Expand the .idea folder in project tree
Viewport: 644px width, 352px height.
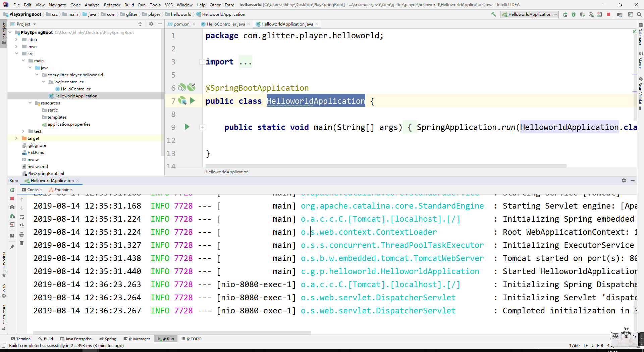(16, 39)
